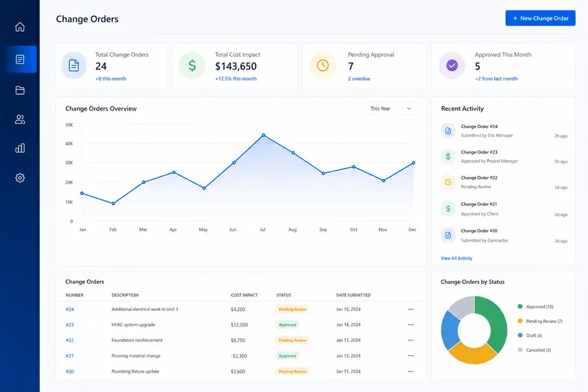Click the document icon beside Change Order #20 activity

[448, 235]
